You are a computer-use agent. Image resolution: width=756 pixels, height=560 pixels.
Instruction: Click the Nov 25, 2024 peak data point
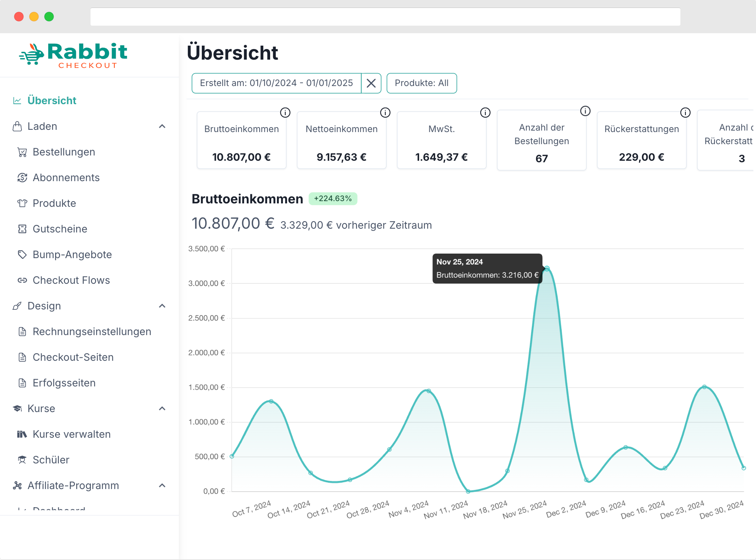click(547, 269)
